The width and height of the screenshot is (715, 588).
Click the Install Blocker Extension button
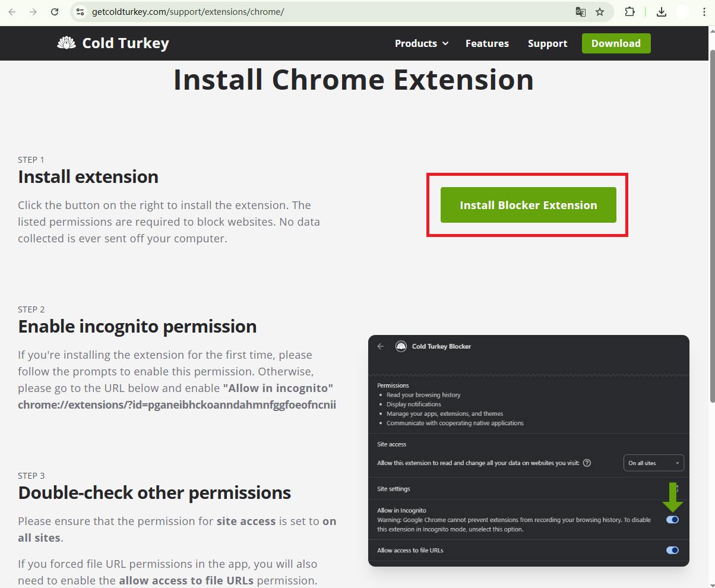528,205
